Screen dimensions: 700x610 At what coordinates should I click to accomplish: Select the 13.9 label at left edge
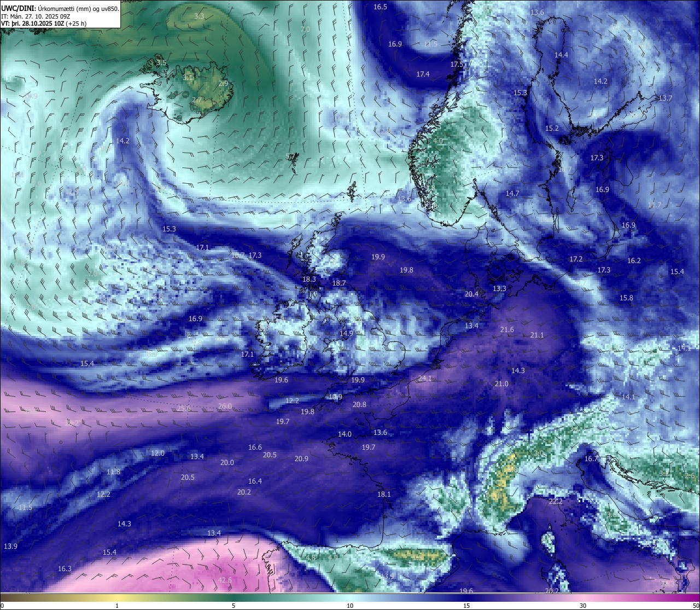(10, 546)
